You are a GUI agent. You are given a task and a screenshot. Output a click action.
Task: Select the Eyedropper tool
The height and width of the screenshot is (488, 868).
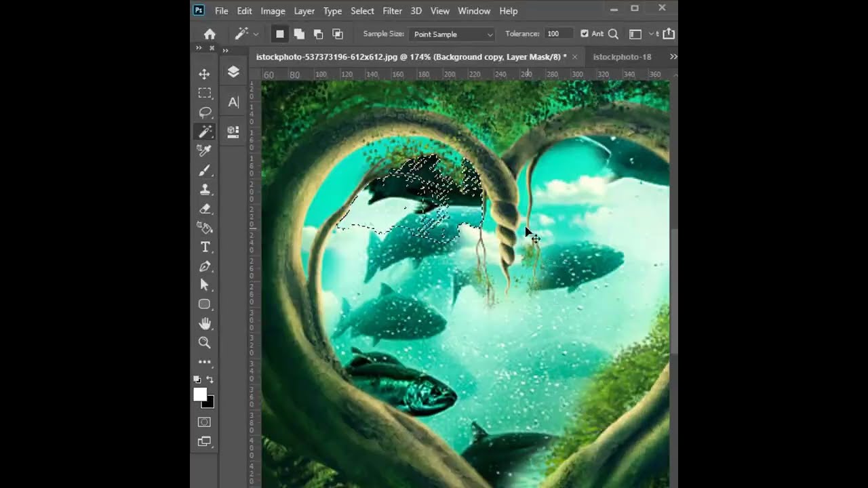click(x=204, y=150)
